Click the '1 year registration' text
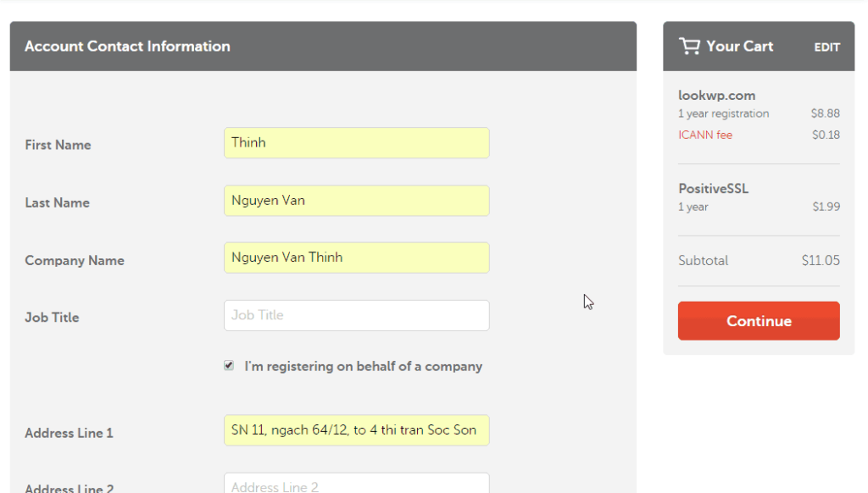Screen dimensions: 868x493 click(723, 114)
